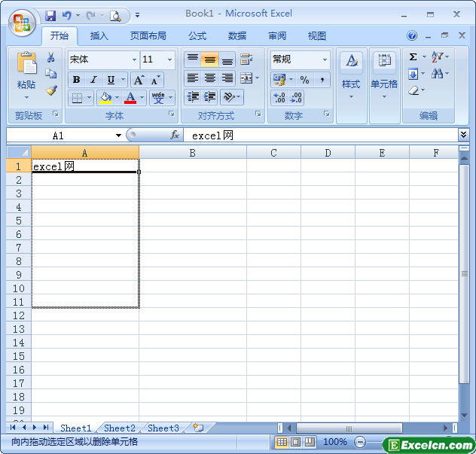Viewport: 476px width, 454px height.
Task: Click the vertical scrollbar thumb
Action: tap(465, 274)
